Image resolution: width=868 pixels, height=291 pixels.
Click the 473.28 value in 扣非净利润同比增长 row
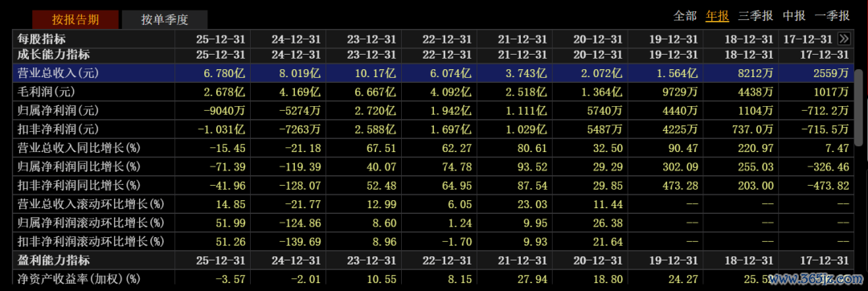tap(681, 186)
